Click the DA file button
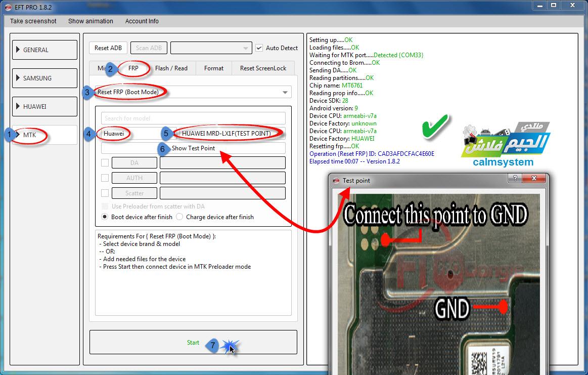 [134, 162]
